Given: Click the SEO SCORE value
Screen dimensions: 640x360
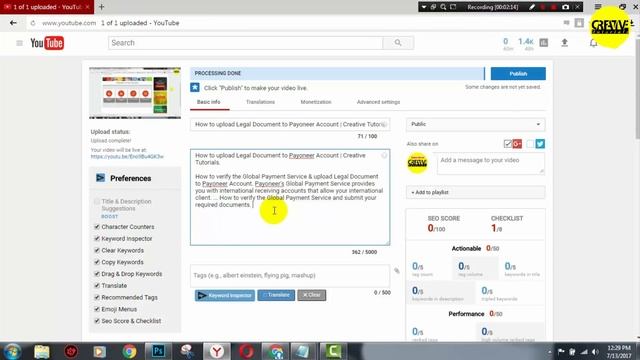Looking at the screenshot, I should (x=436, y=228).
